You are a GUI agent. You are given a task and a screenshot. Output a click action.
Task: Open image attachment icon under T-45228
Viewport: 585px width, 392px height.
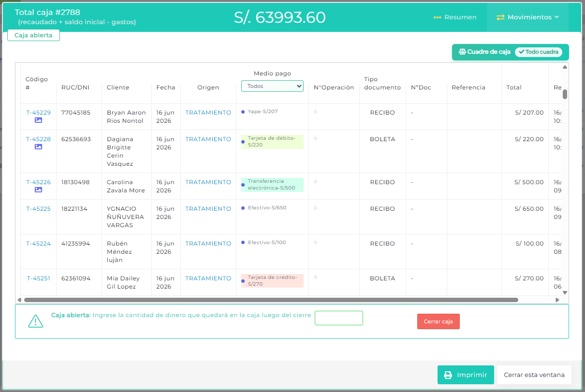click(x=38, y=147)
